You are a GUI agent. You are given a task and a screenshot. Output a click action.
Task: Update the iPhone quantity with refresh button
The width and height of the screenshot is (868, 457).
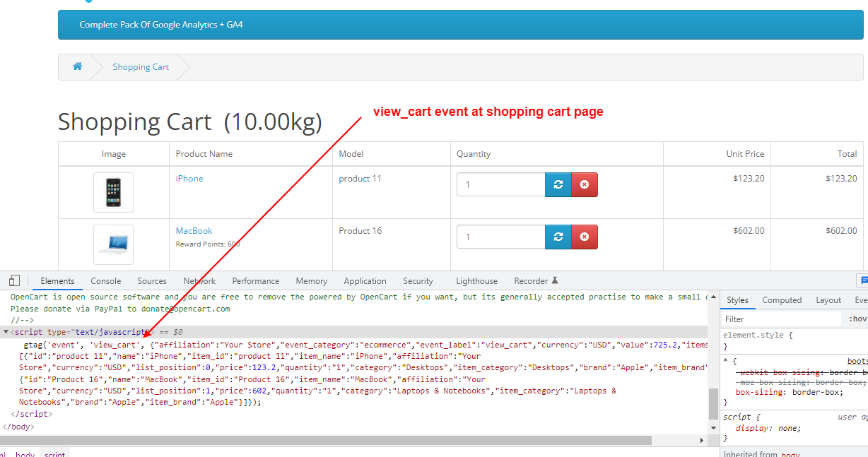coord(558,184)
